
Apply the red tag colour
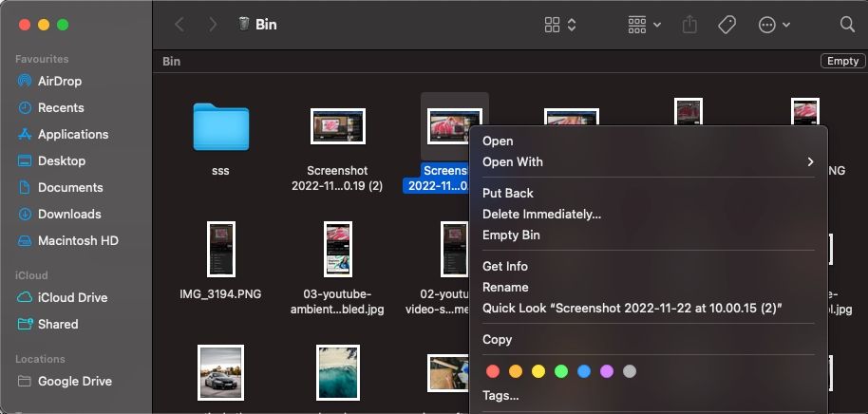pyautogui.click(x=493, y=371)
